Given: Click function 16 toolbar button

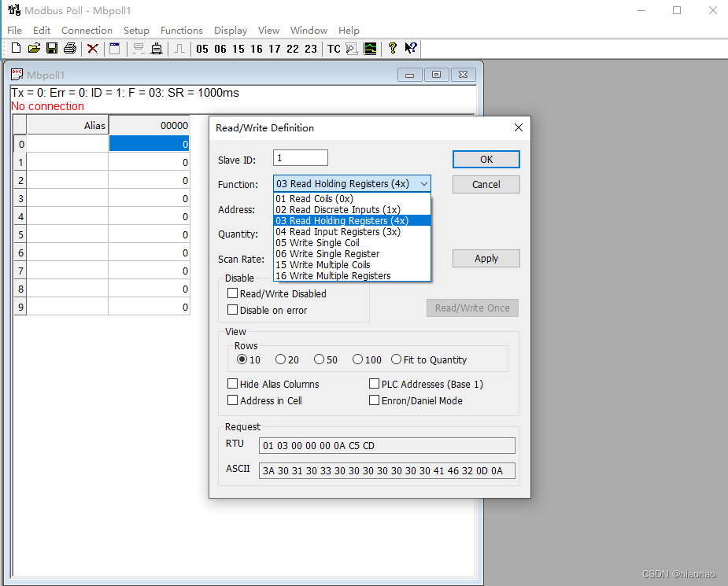Looking at the screenshot, I should [x=257, y=49].
